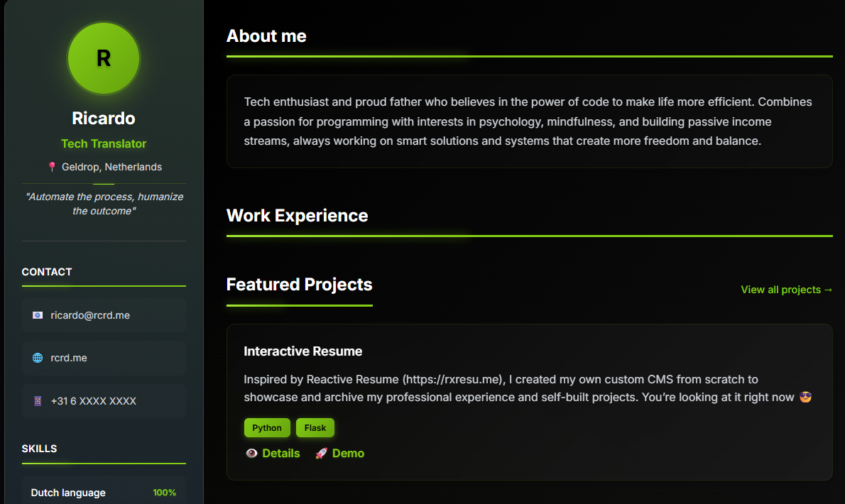Click the About me description card
845x504 pixels.
[x=529, y=121]
